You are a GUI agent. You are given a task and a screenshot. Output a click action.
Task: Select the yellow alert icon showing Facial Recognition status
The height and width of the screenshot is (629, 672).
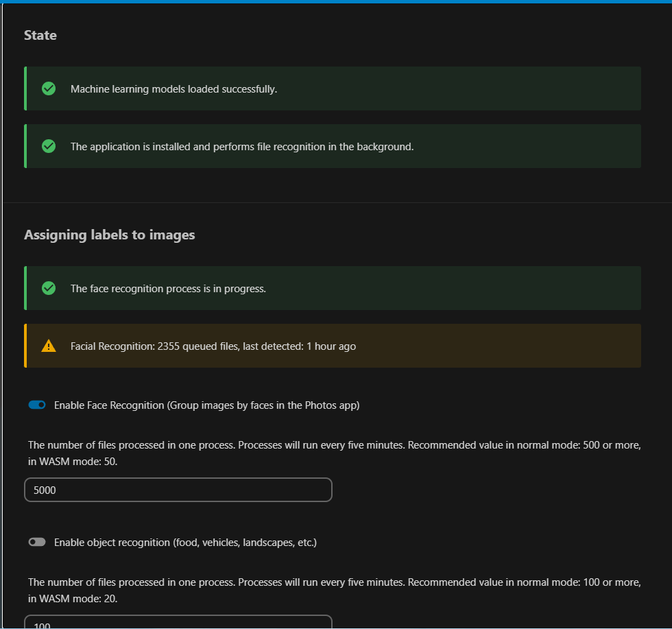[x=48, y=346]
